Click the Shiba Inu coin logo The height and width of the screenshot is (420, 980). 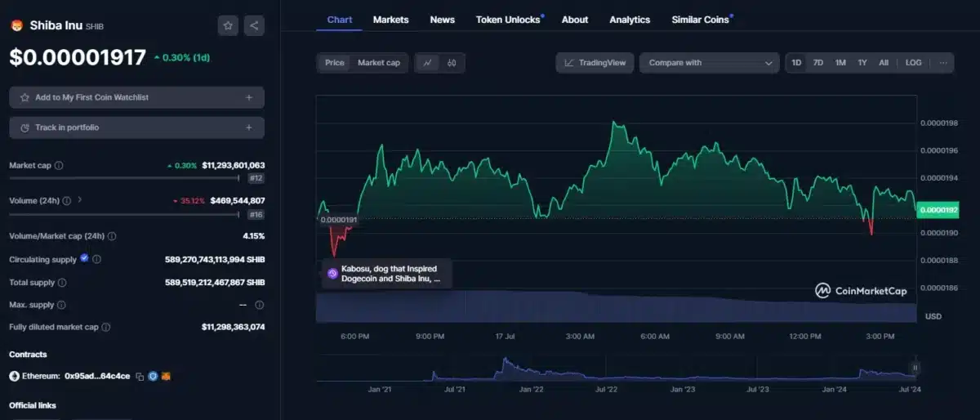point(16,25)
